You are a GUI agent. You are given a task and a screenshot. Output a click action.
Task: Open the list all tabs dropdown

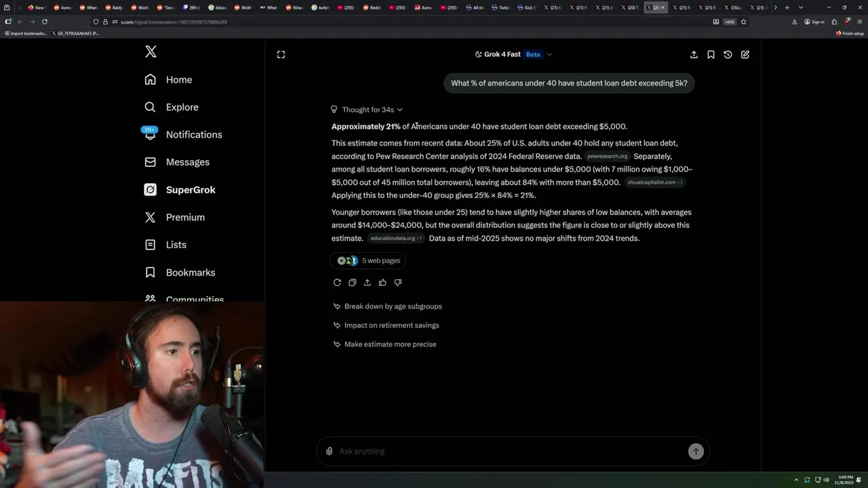(x=801, y=7)
